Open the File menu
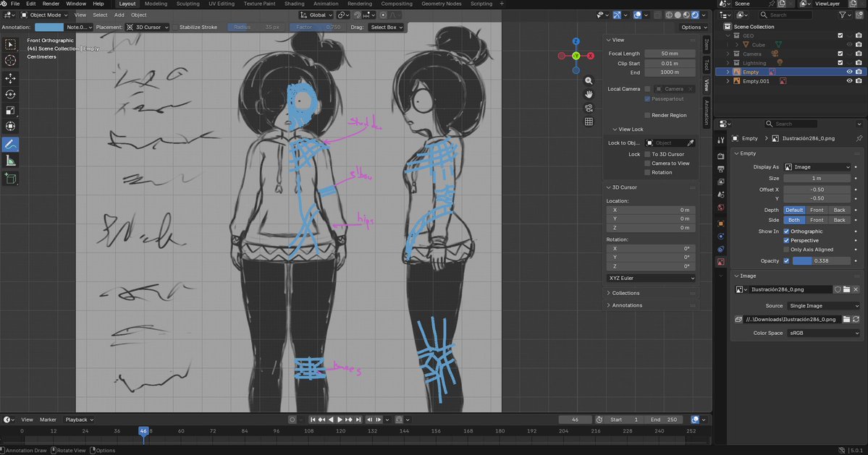Image resolution: width=868 pixels, height=455 pixels. [x=15, y=4]
